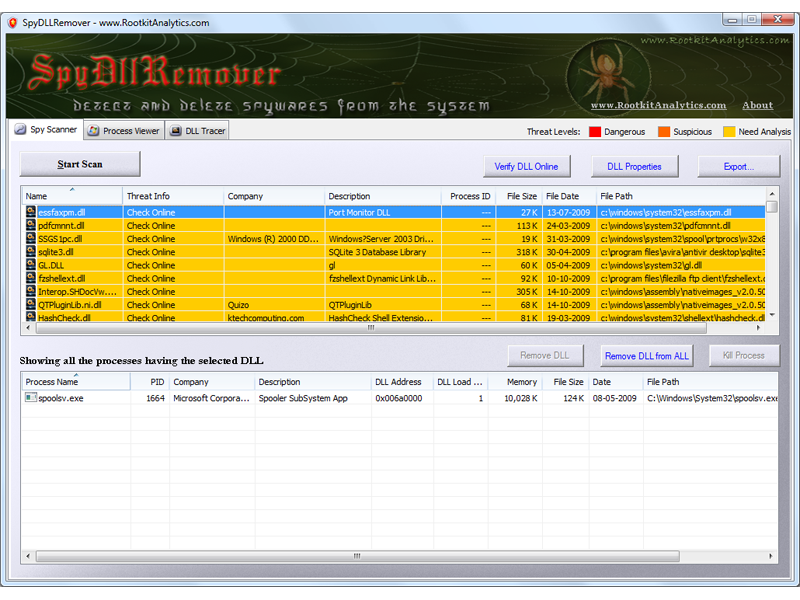This screenshot has width=800, height=600.
Task: Open DLL Properties
Action: tap(634, 167)
